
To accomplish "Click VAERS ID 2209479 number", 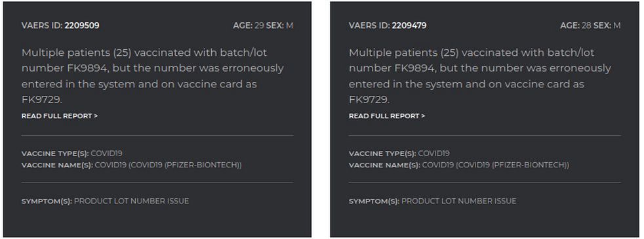I will pos(409,26).
